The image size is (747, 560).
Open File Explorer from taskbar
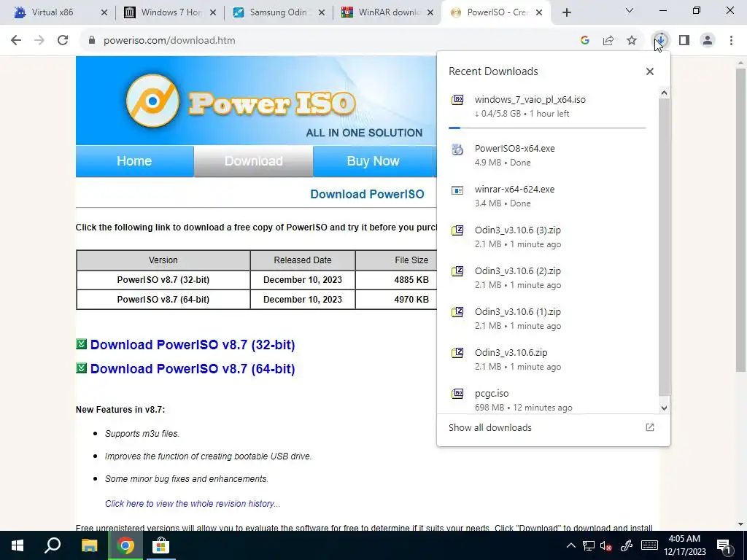(x=89, y=545)
